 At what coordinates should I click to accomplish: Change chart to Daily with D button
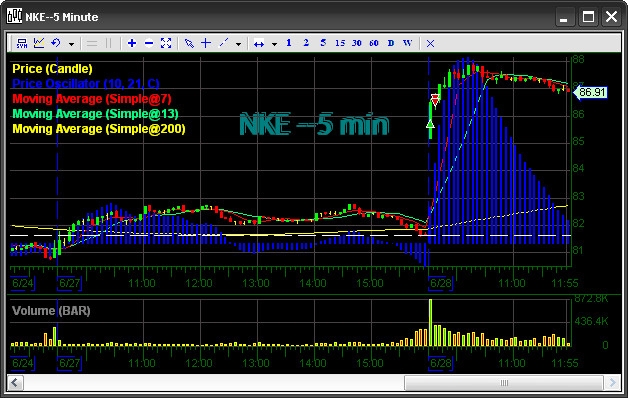click(x=391, y=43)
